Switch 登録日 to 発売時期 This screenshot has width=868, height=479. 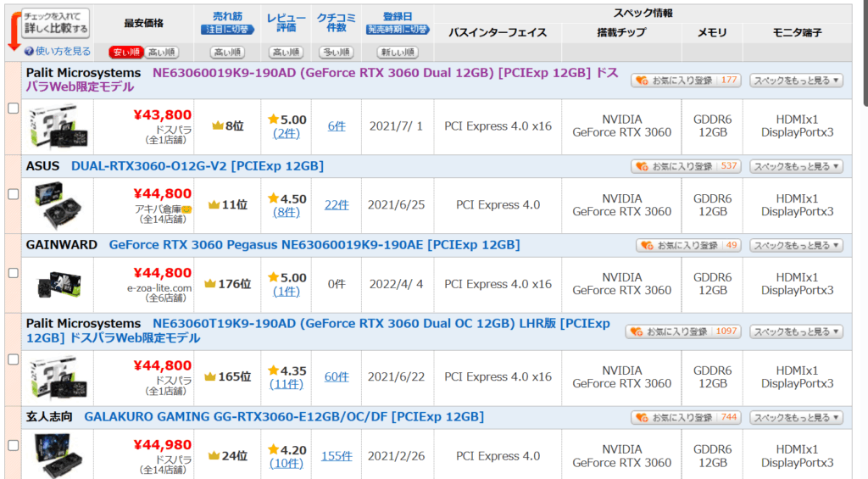pyautogui.click(x=397, y=30)
